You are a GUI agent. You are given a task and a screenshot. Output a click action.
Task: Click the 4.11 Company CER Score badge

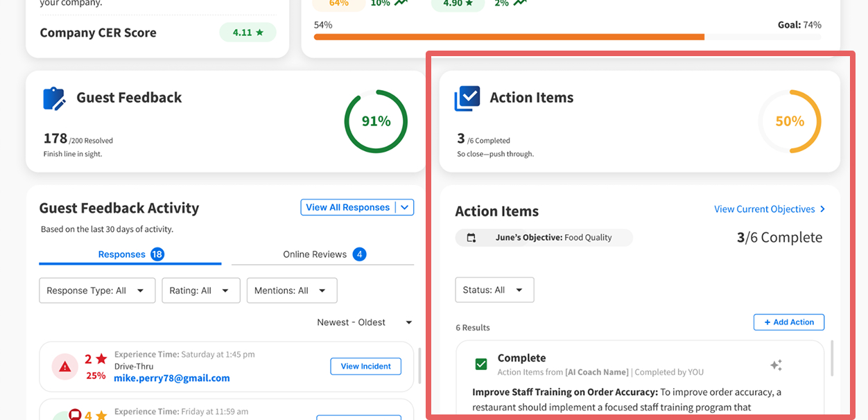pyautogui.click(x=248, y=33)
